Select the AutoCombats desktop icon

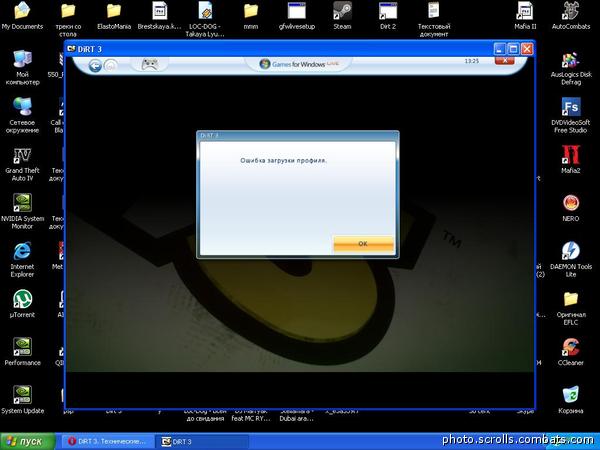[571, 16]
